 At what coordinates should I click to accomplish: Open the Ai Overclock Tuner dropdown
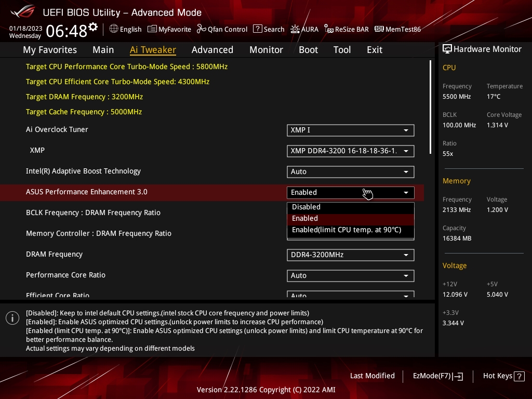click(x=351, y=130)
